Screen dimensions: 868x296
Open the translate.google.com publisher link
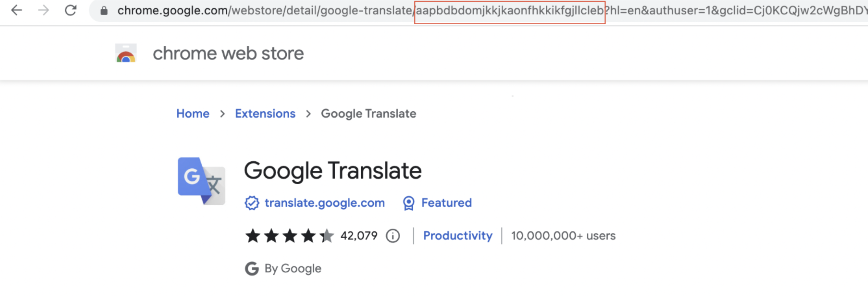325,203
